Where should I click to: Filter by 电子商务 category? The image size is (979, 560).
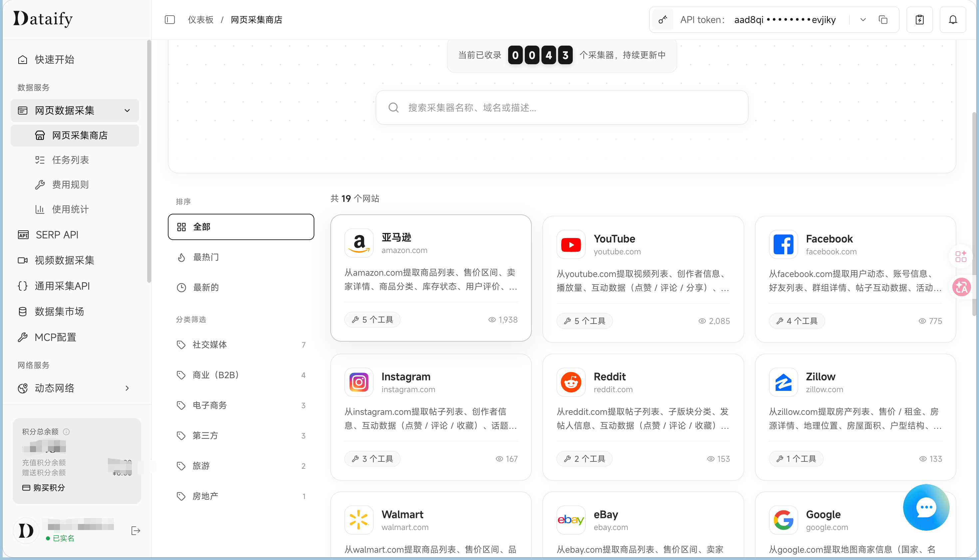click(x=241, y=406)
